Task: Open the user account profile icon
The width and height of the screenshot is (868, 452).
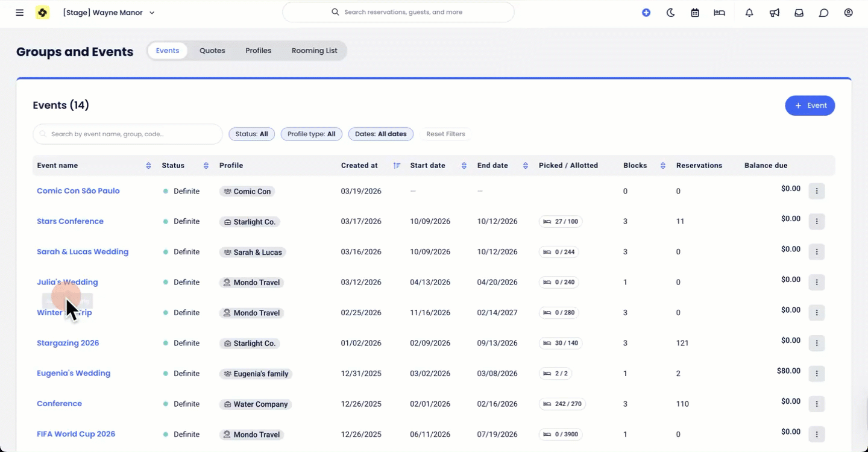Action: pyautogui.click(x=848, y=13)
